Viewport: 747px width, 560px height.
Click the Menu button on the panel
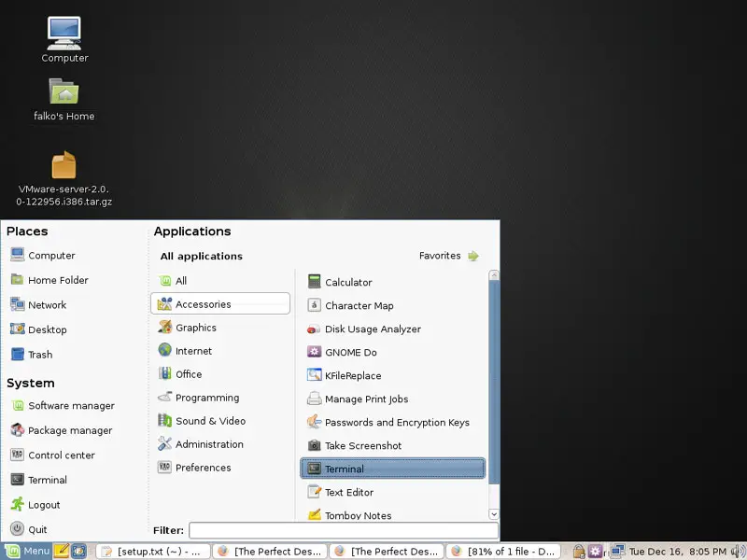point(27,551)
